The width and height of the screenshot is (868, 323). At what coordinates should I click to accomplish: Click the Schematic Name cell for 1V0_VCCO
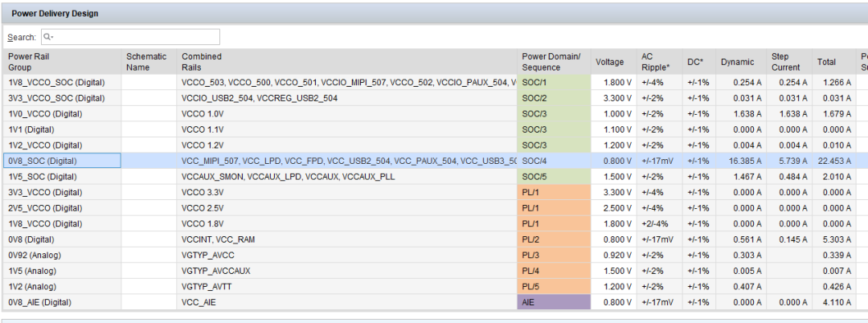(x=149, y=114)
